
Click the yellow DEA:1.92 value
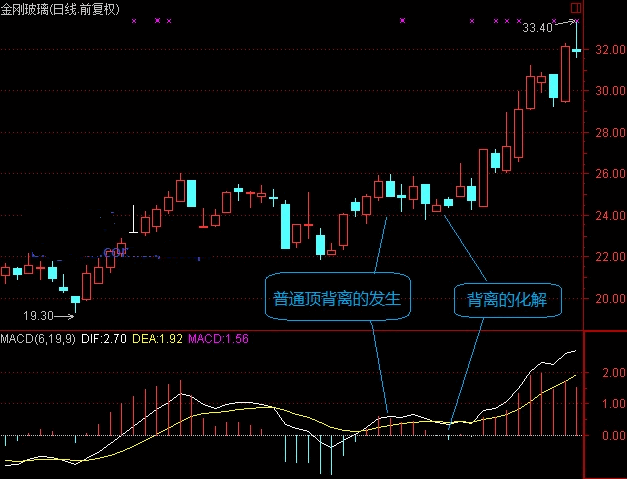tap(157, 339)
